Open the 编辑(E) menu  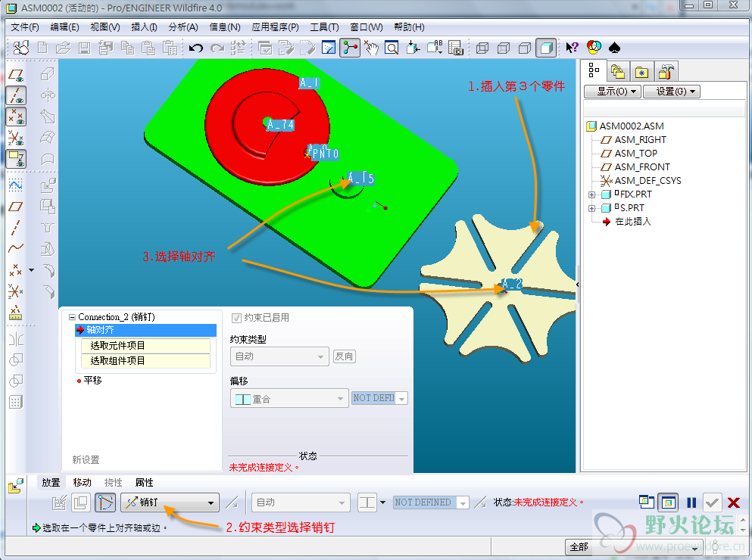coord(64,26)
